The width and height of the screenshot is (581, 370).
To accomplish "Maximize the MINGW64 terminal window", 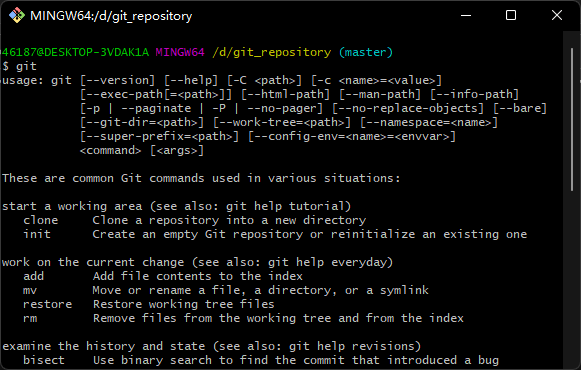I will (511, 16).
